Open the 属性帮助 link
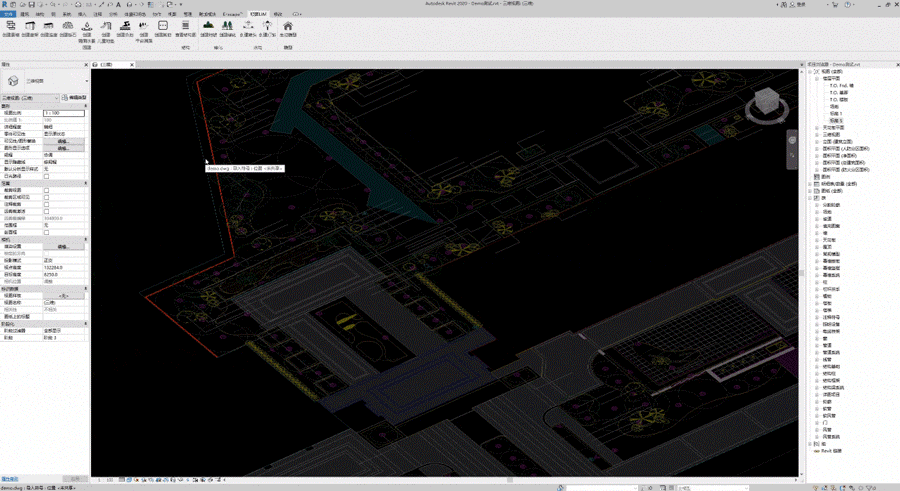The height and width of the screenshot is (491, 900). tap(10, 479)
